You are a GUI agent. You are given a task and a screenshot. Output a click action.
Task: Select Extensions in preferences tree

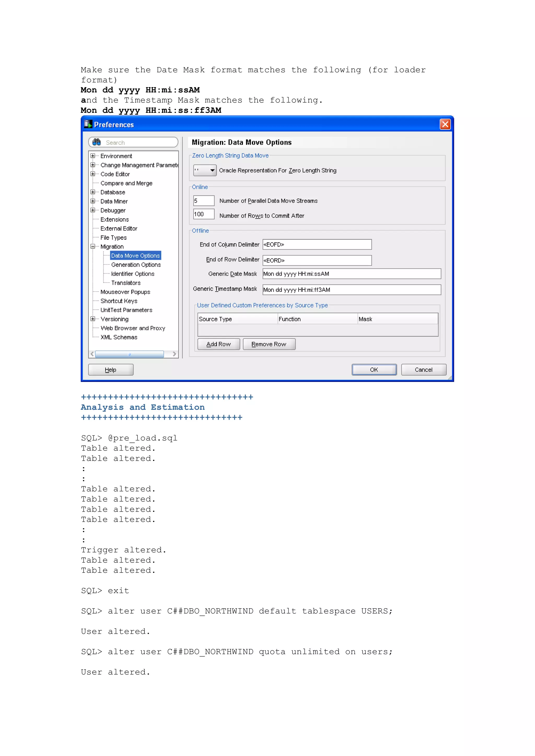pyautogui.click(x=115, y=219)
